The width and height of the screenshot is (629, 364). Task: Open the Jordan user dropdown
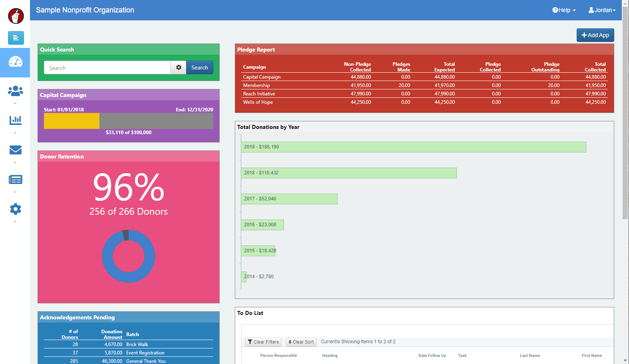tap(602, 10)
